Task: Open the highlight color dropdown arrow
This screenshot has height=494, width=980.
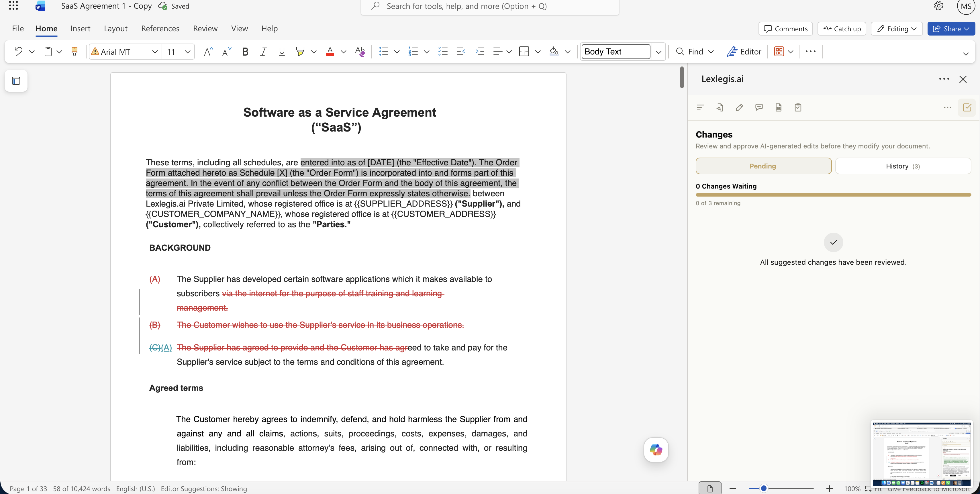Action: coord(314,52)
